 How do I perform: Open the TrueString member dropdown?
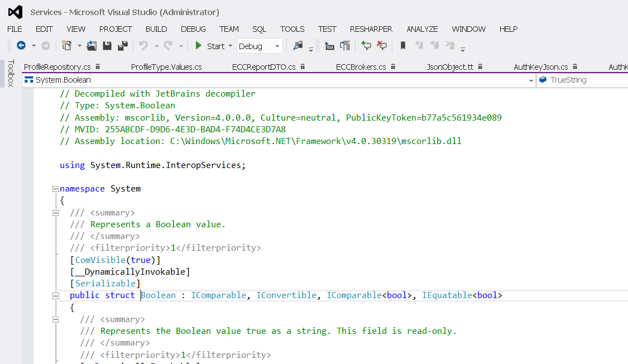coord(581,80)
